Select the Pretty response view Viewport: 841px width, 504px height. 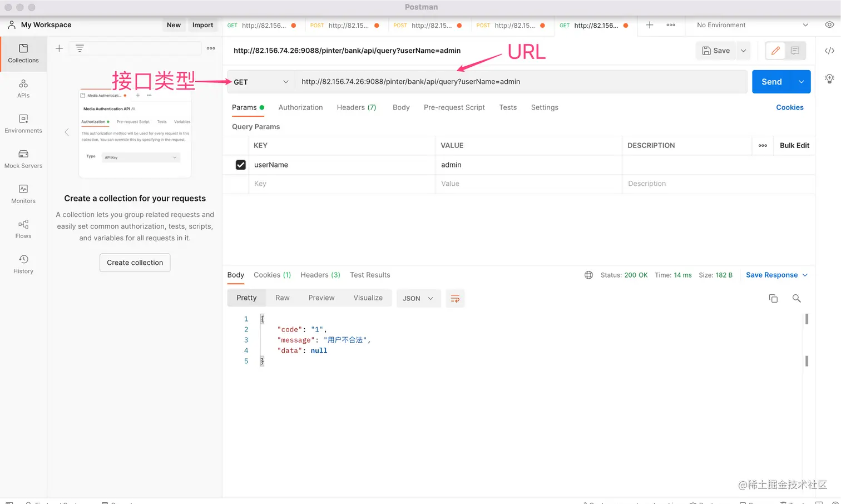pos(246,298)
